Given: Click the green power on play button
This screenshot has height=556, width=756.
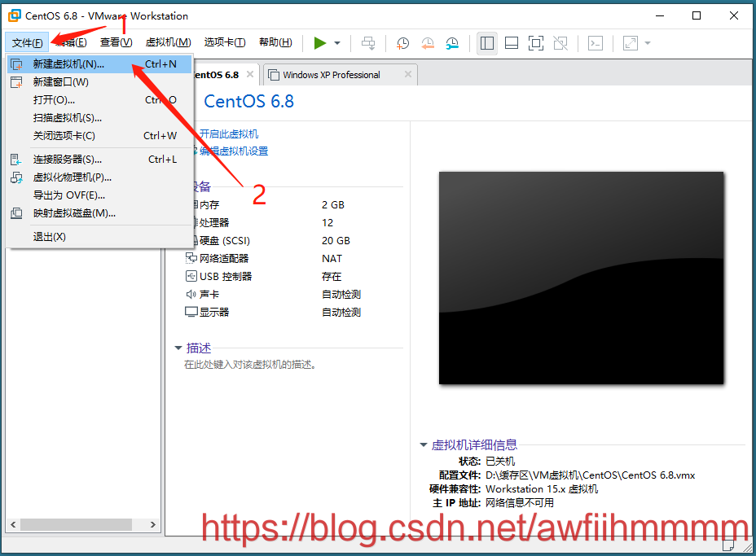Looking at the screenshot, I should (319, 43).
